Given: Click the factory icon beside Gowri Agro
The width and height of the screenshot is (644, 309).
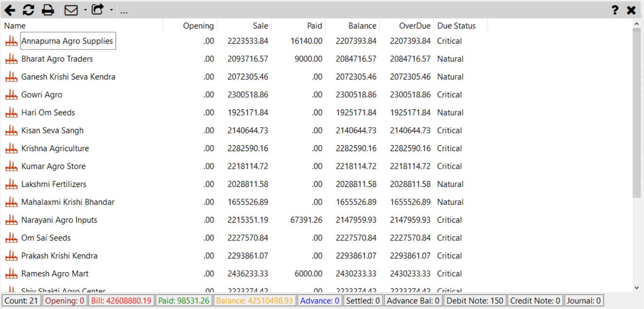Looking at the screenshot, I should click(x=11, y=95).
